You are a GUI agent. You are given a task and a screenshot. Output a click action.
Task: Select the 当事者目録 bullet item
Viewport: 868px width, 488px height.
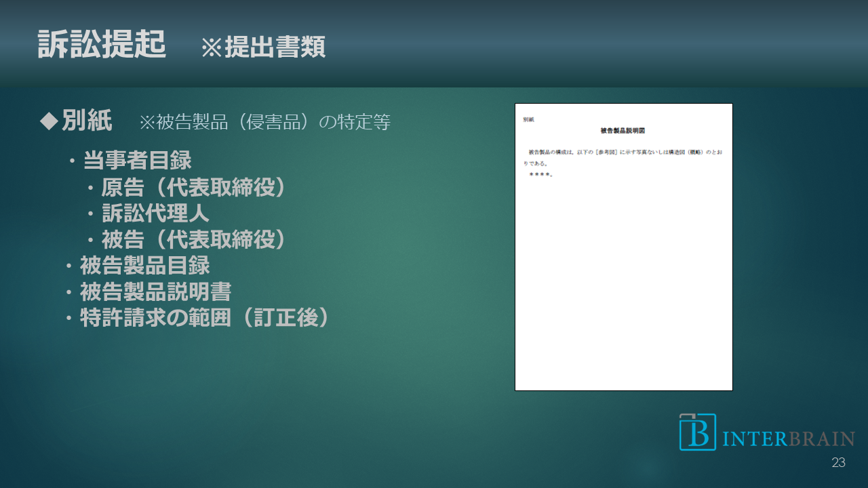tap(137, 161)
